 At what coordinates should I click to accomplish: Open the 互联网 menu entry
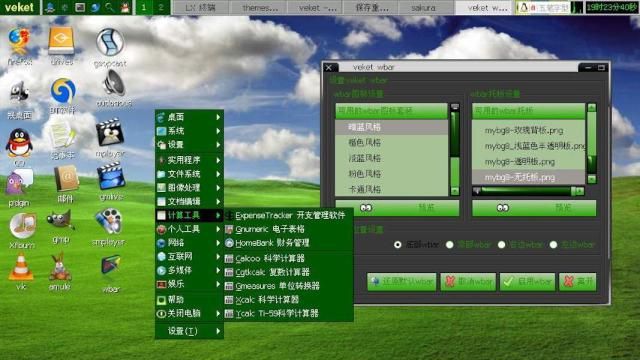(189, 256)
